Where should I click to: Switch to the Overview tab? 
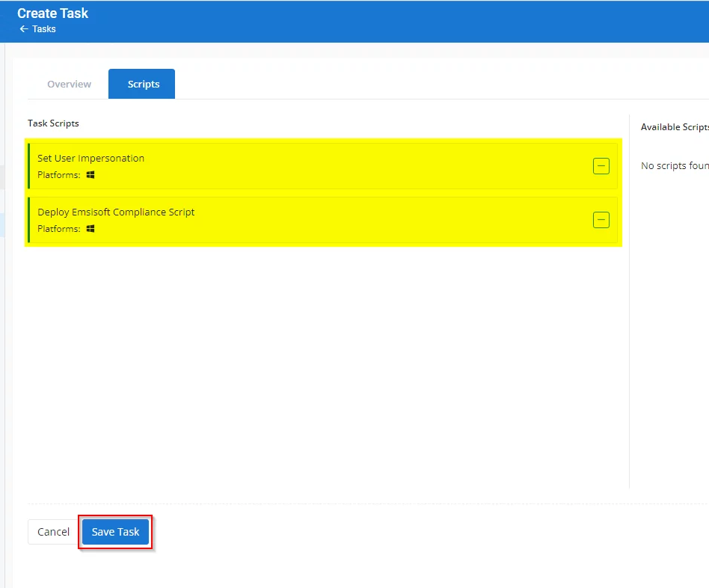[69, 85]
